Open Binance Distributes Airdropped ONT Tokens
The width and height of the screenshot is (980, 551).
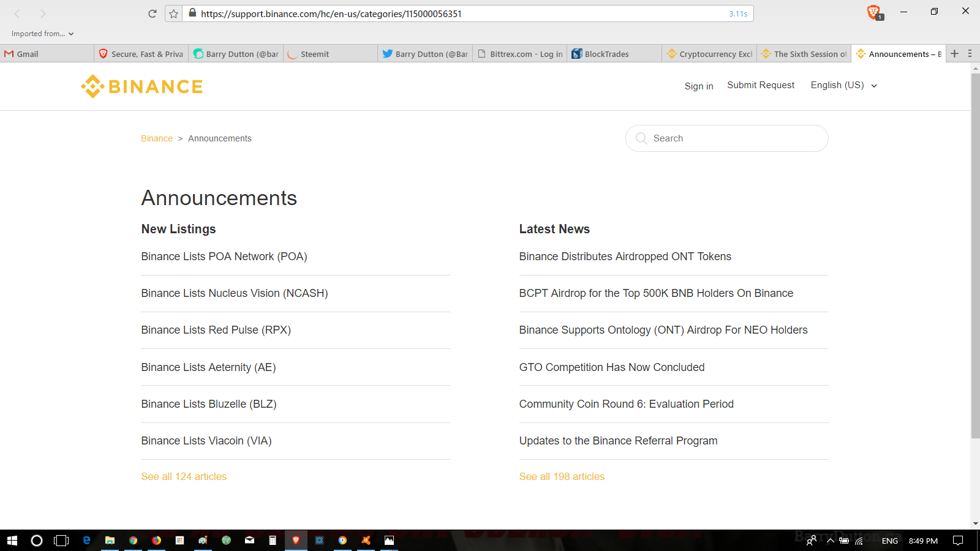tap(625, 257)
